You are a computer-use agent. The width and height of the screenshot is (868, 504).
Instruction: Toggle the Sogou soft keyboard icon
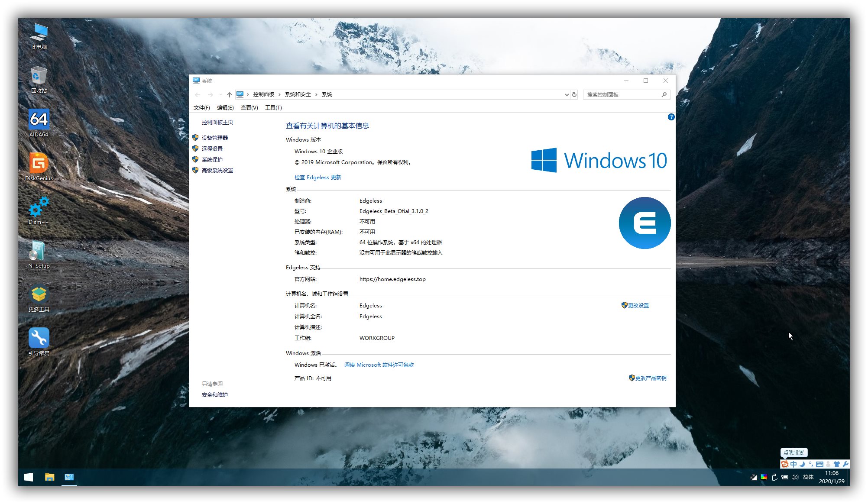pyautogui.click(x=819, y=464)
